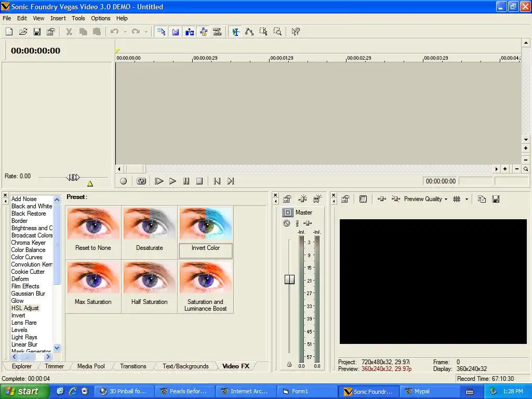Select Gaussian Blur in effects list
Viewport: 532px width, 399px height.
click(x=28, y=294)
